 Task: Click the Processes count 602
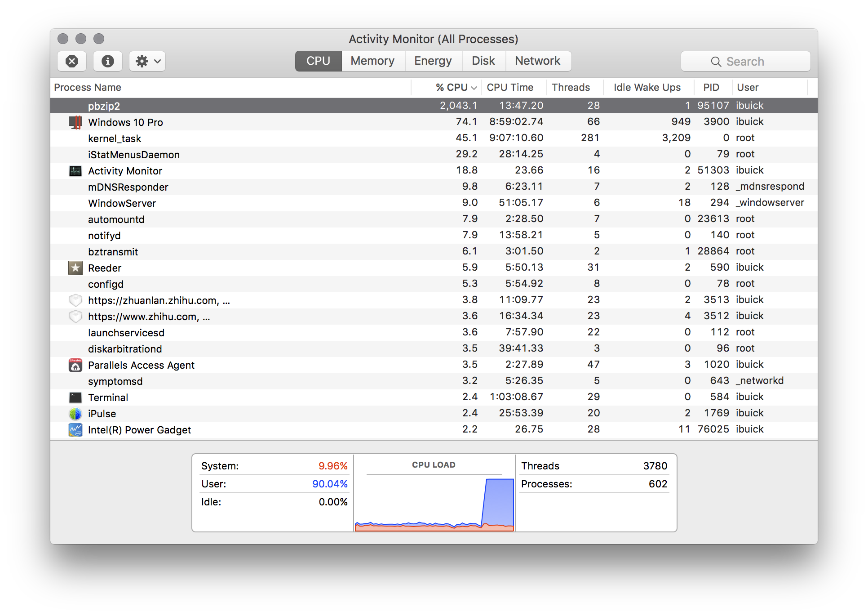pos(658,484)
